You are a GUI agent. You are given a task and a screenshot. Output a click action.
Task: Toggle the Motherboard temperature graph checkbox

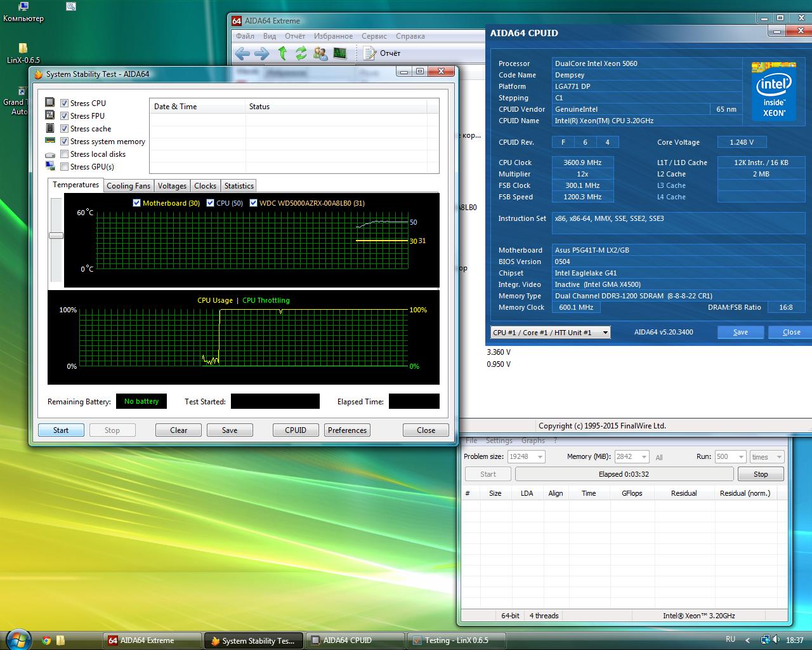pos(136,203)
